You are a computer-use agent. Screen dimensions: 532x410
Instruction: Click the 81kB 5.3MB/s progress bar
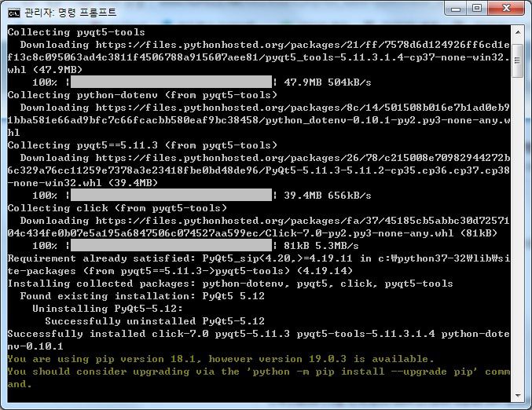(171, 246)
